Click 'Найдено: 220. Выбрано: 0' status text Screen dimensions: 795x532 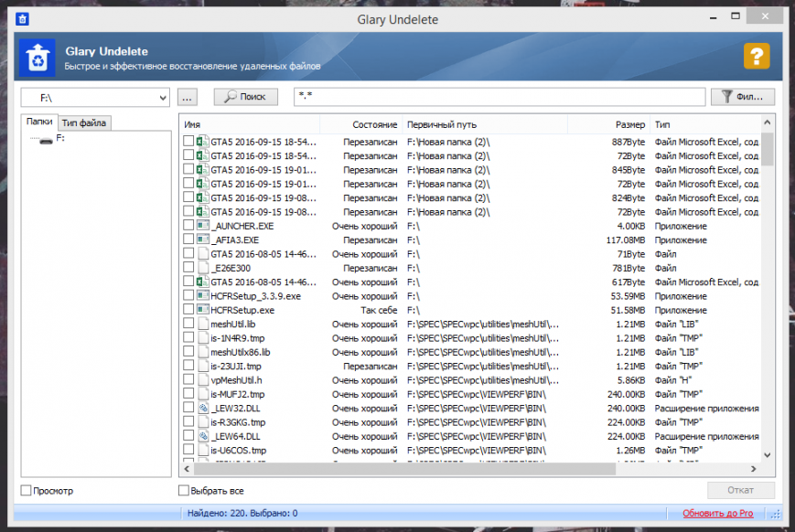[242, 513]
